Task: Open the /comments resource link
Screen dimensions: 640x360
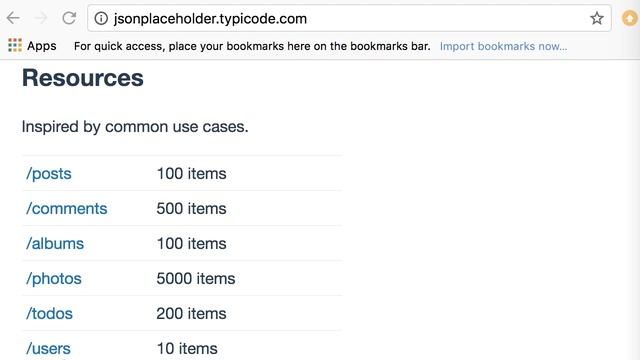Action: (67, 209)
